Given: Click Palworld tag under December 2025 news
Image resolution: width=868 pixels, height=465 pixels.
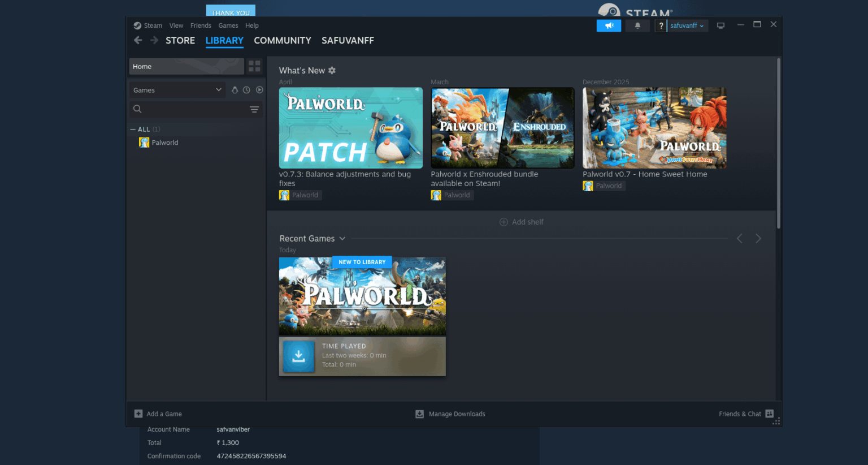Looking at the screenshot, I should tap(604, 186).
